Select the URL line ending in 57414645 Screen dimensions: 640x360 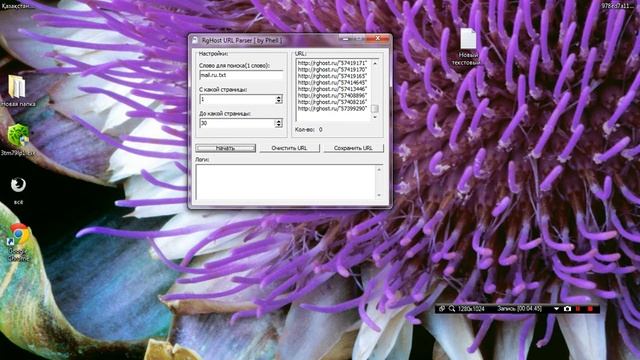332,82
